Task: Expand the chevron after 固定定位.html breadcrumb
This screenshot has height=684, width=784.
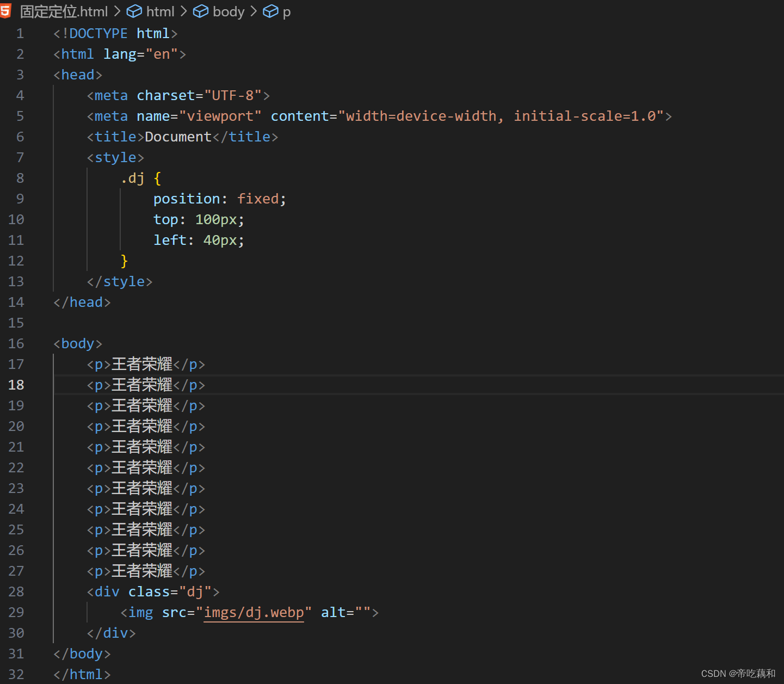Action: pos(118,11)
